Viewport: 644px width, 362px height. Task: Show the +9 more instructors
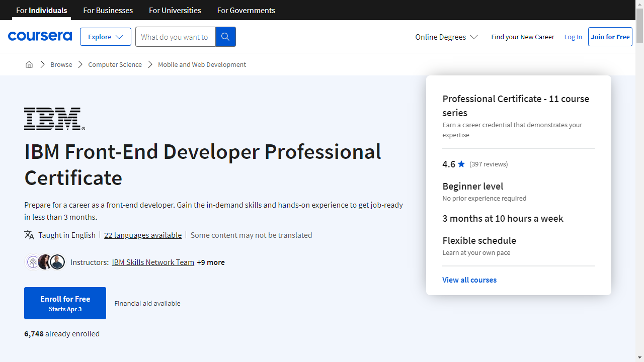211,262
